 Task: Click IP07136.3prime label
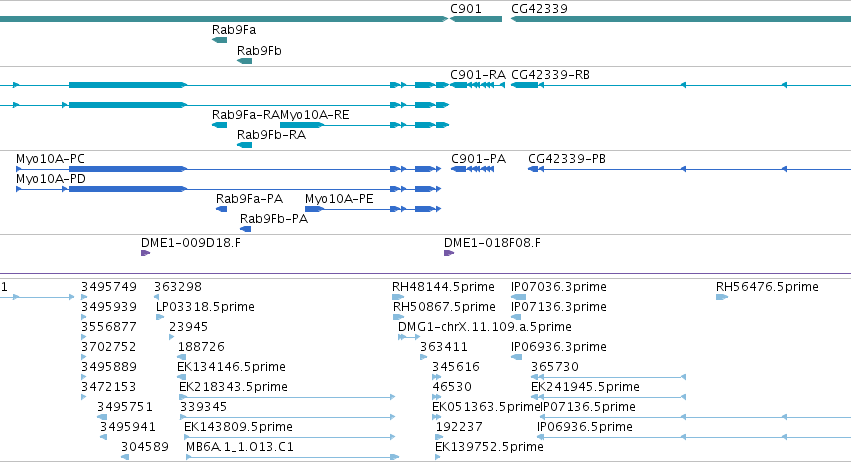[558, 307]
